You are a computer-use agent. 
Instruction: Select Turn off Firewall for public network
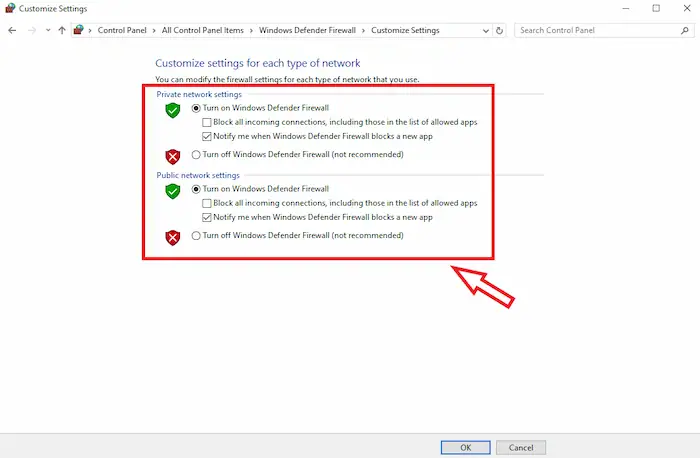pyautogui.click(x=196, y=236)
